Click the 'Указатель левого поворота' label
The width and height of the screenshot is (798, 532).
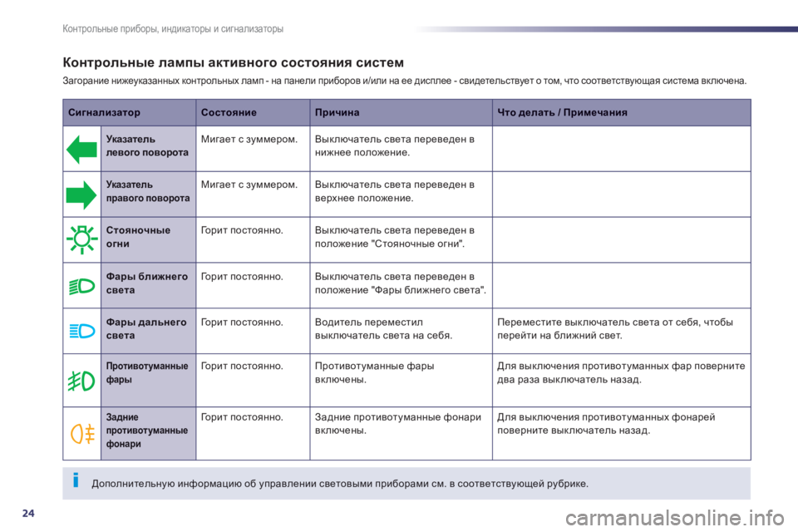(x=146, y=147)
